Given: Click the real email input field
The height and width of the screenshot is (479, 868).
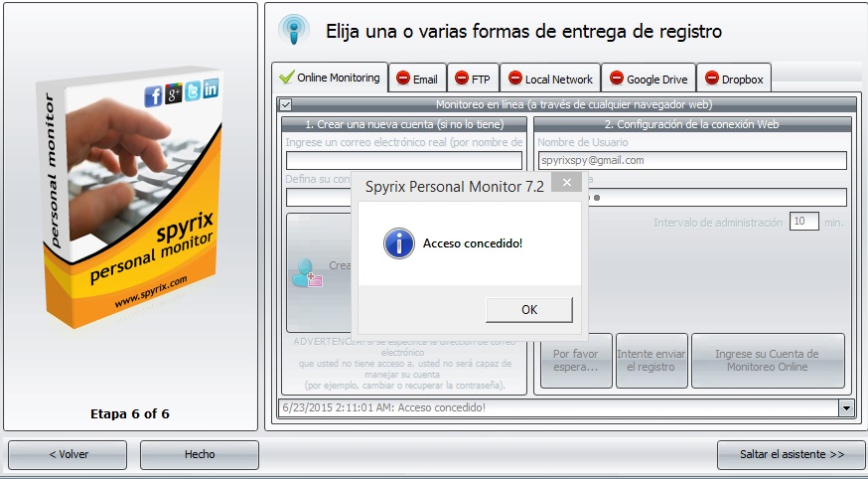Looking at the screenshot, I should pyautogui.click(x=404, y=161).
